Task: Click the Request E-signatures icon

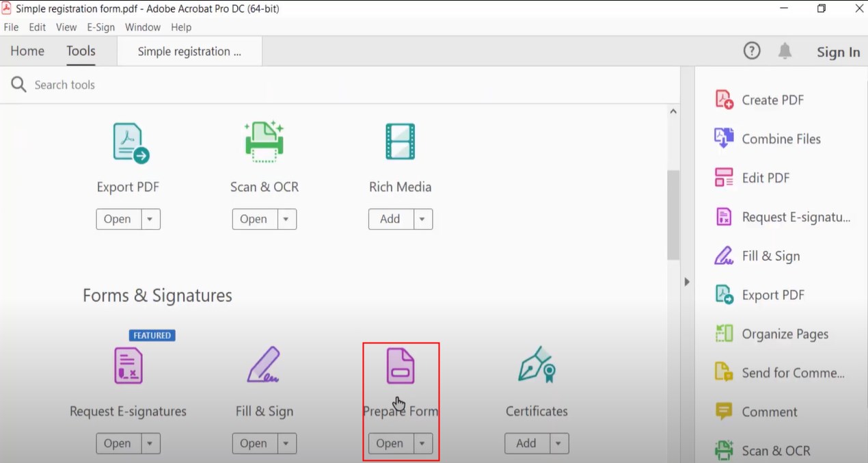Action: (x=127, y=366)
